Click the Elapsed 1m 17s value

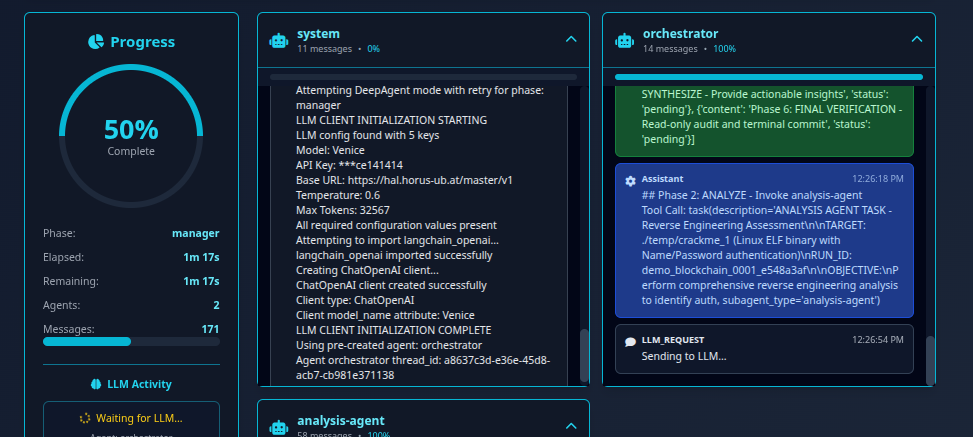201,257
